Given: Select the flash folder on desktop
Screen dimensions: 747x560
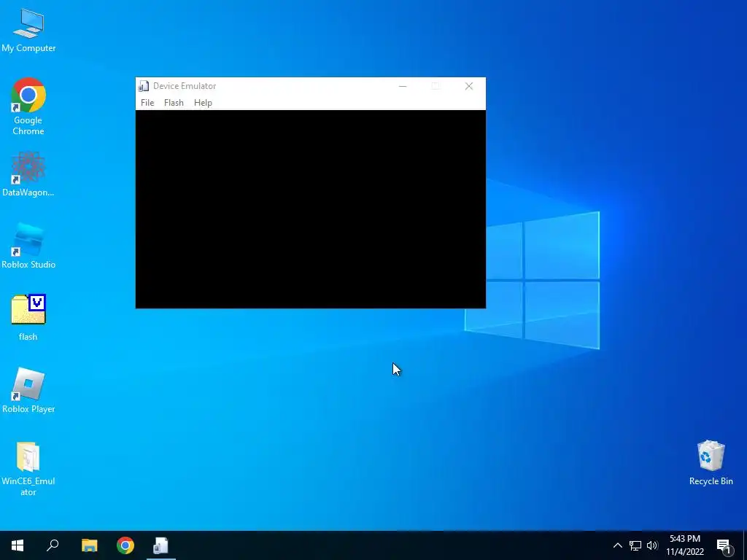Looking at the screenshot, I should point(28,318).
